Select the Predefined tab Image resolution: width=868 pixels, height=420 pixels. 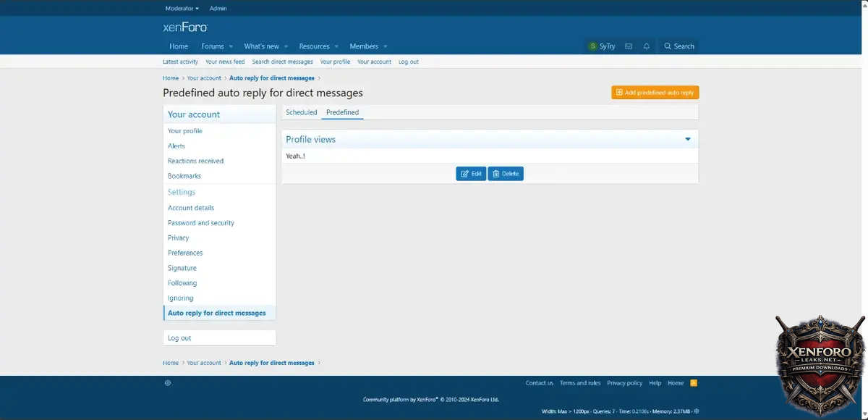tap(342, 112)
